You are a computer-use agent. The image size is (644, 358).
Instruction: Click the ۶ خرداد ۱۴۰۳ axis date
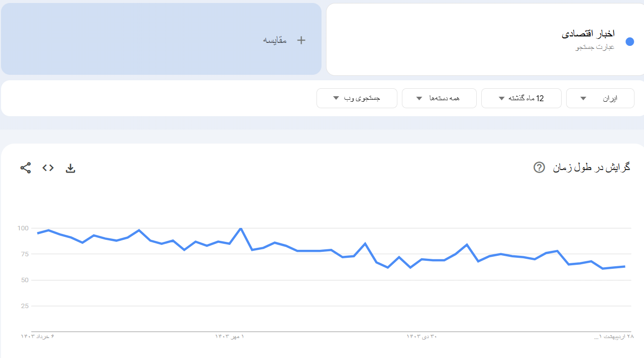(37, 337)
